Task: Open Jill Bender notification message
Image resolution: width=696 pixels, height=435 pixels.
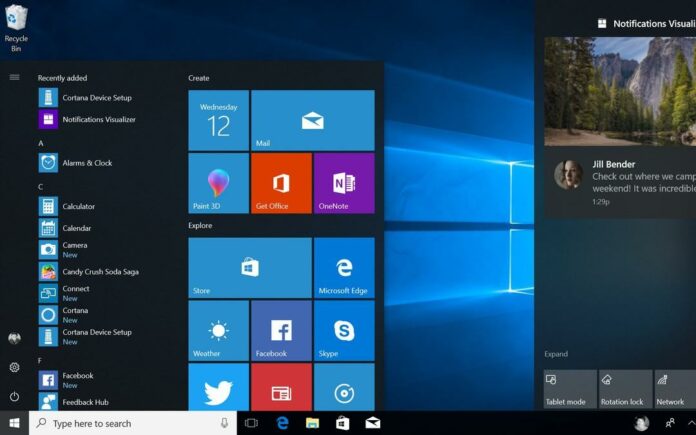Action: point(620,182)
